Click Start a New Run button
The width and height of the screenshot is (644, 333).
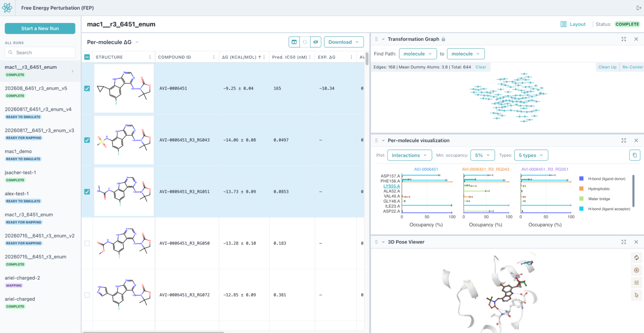click(x=40, y=28)
